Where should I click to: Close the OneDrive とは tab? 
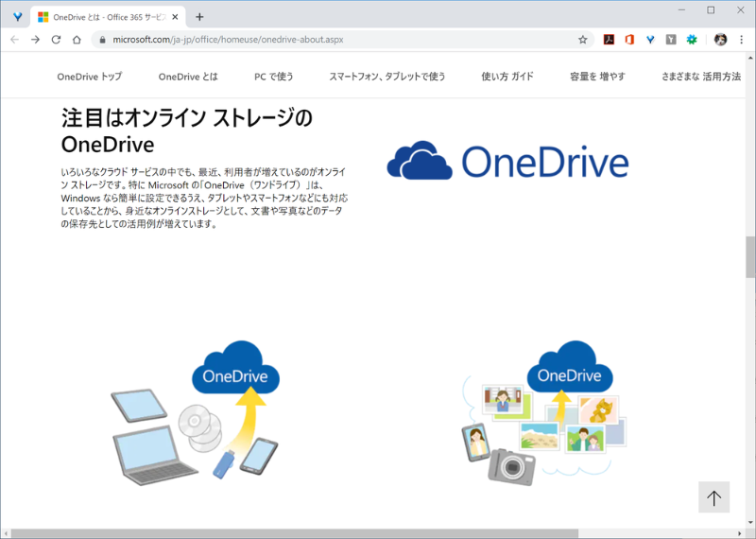pyautogui.click(x=176, y=17)
